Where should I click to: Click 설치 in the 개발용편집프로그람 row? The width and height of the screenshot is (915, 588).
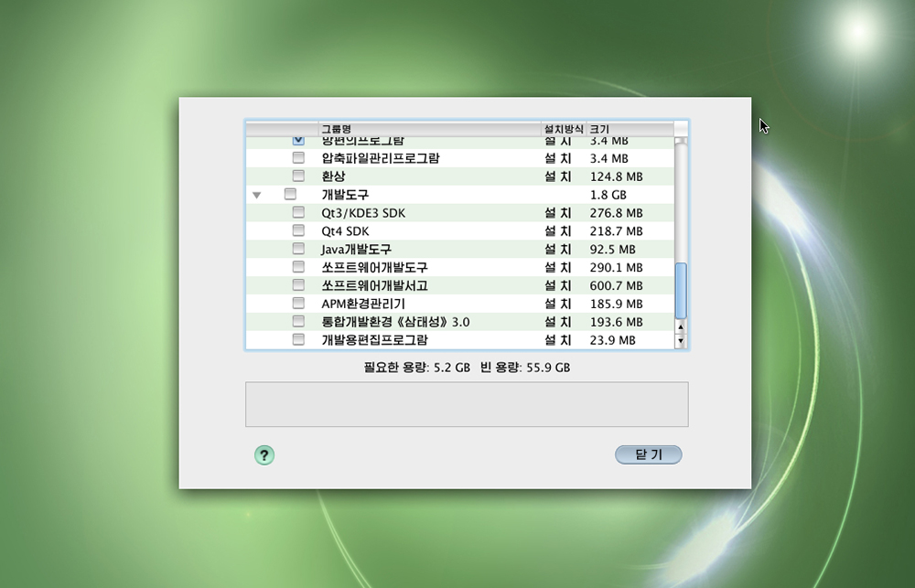pos(557,340)
